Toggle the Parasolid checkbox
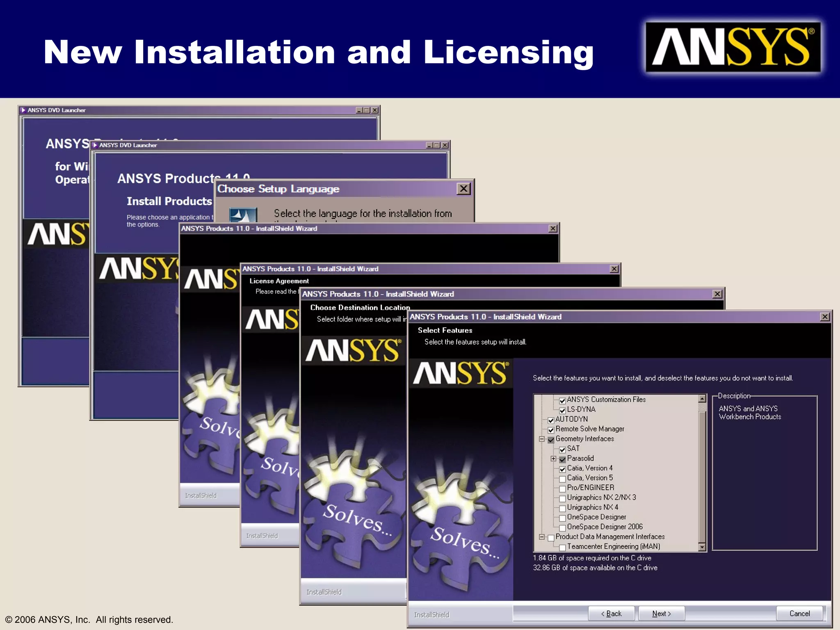This screenshot has height=630, width=840. pos(562,459)
